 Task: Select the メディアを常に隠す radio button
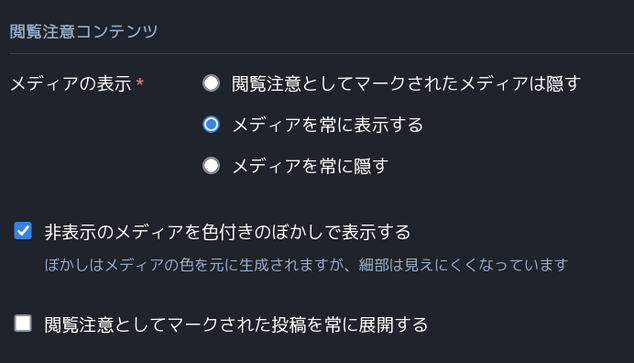click(211, 166)
